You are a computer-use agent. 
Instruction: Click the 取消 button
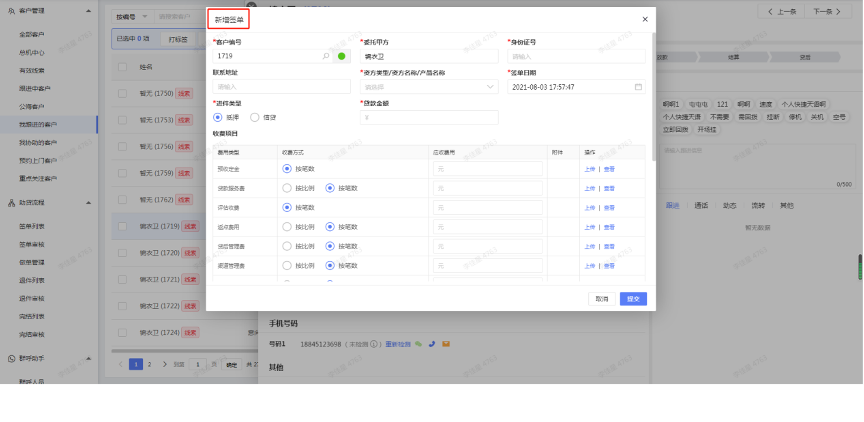pyautogui.click(x=602, y=299)
